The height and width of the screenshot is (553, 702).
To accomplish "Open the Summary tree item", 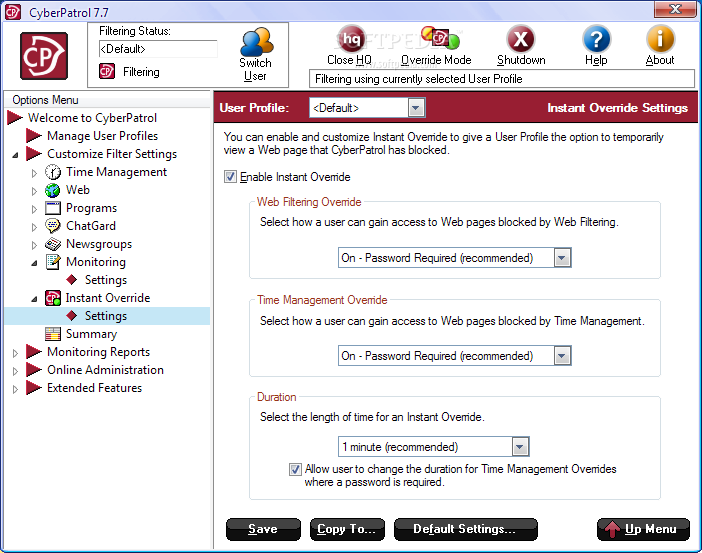I will point(91,334).
